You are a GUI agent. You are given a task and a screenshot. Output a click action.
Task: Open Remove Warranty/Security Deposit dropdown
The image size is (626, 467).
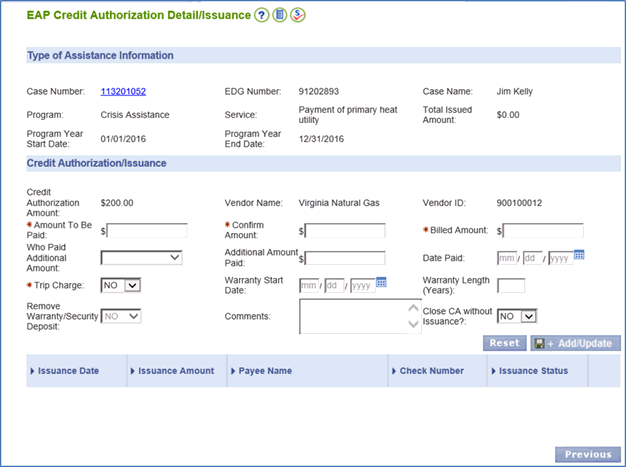pos(121,316)
